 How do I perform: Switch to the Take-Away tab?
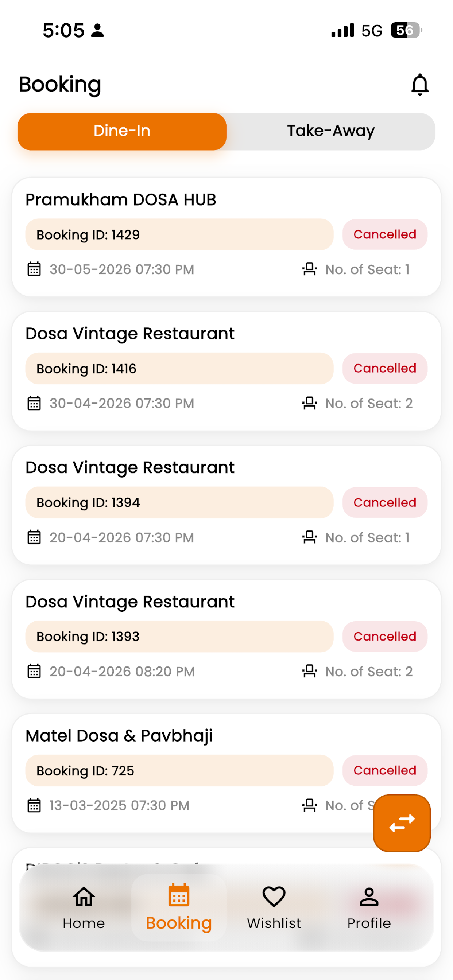click(331, 131)
